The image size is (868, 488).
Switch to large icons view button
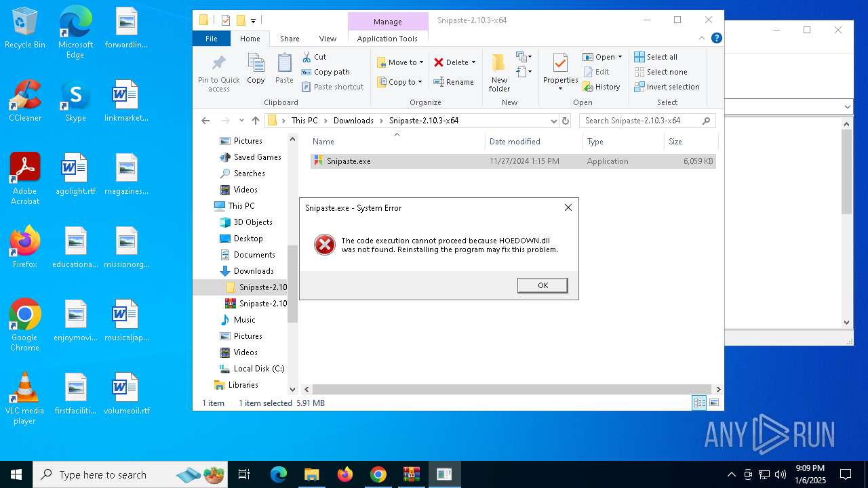[x=714, y=403]
